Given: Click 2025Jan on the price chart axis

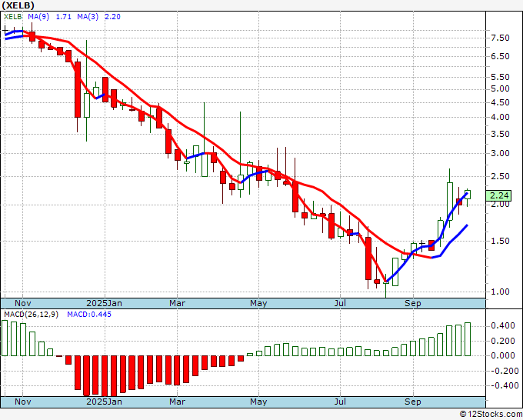Looking at the screenshot, I should tap(104, 303).
